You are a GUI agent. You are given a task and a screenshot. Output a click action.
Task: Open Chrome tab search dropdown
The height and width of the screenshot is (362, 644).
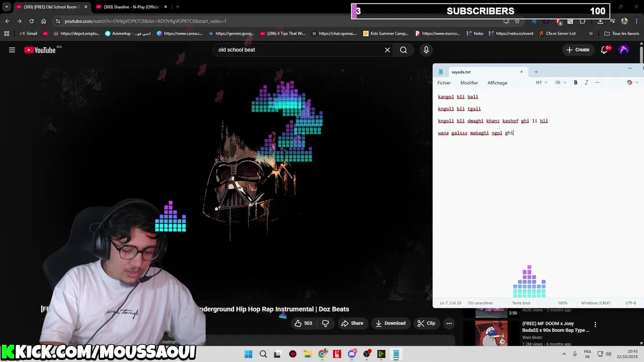(7, 7)
